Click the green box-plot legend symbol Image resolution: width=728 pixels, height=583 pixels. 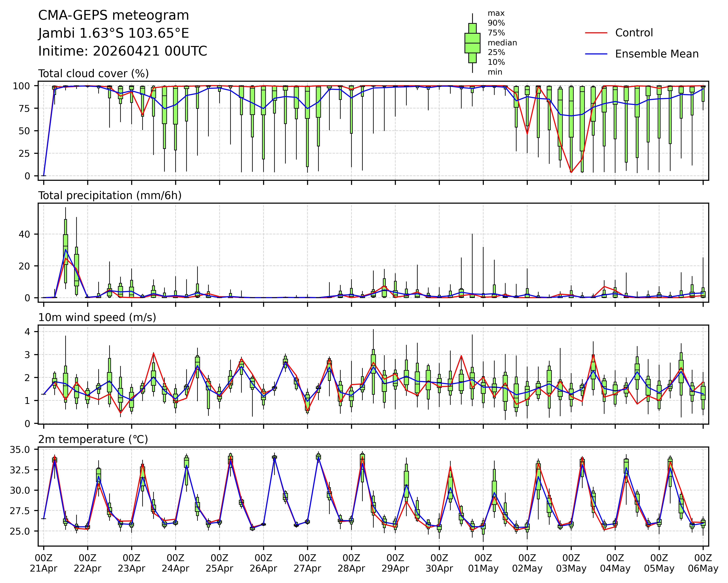coord(472,43)
